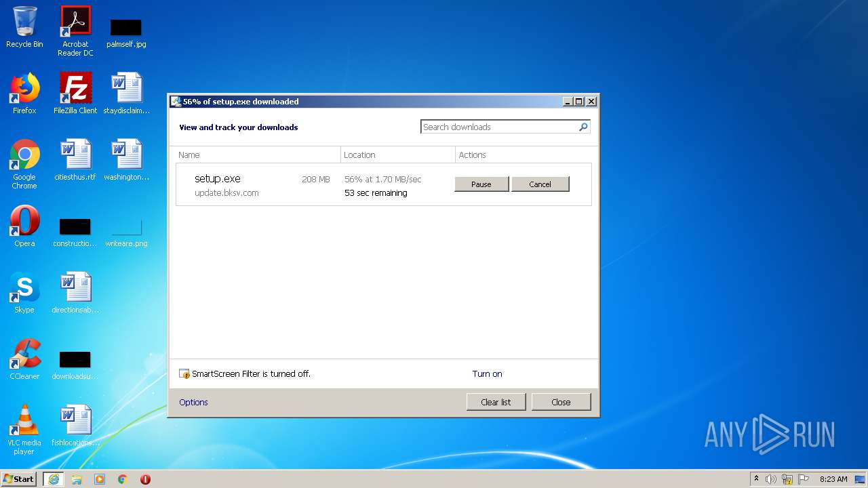Image resolution: width=868 pixels, height=488 pixels.
Task: Maximize the downloads window
Action: (578, 102)
